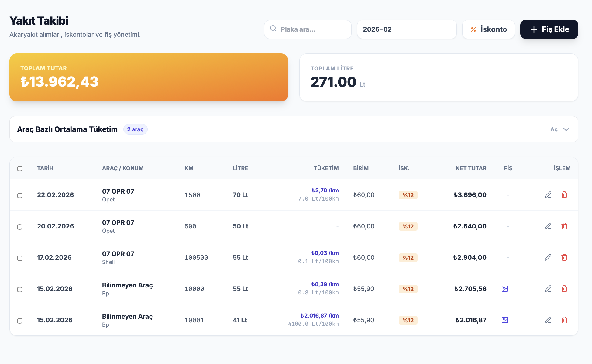Check the 10000 km row checkbox
Screen dimensions: 592x364
20,290
